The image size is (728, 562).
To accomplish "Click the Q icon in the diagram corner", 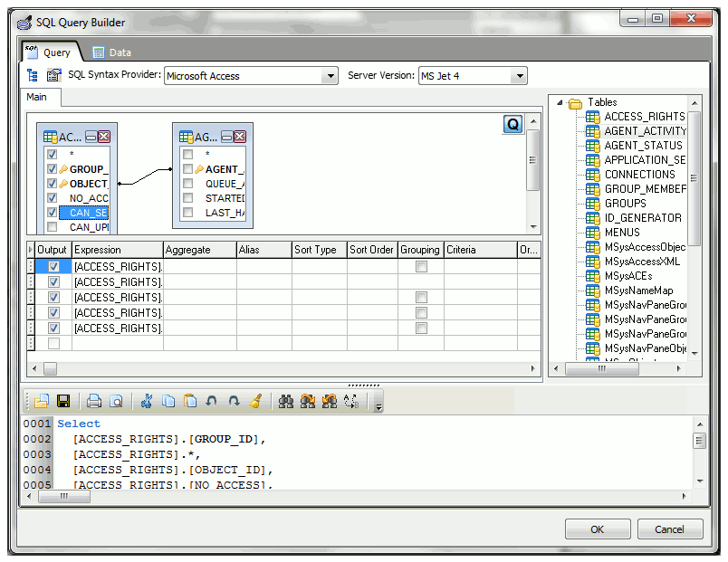I will point(513,124).
